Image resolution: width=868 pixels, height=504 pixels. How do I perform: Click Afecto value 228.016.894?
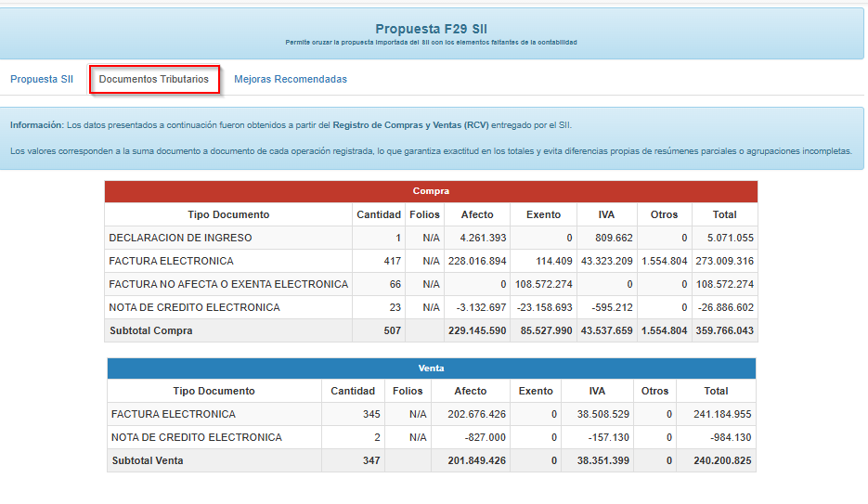pos(477,261)
